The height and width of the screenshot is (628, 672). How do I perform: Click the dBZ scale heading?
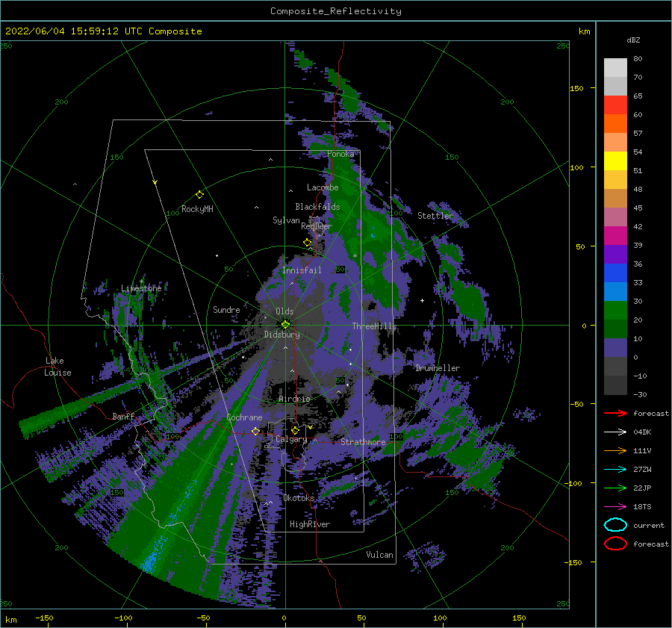[x=633, y=40]
